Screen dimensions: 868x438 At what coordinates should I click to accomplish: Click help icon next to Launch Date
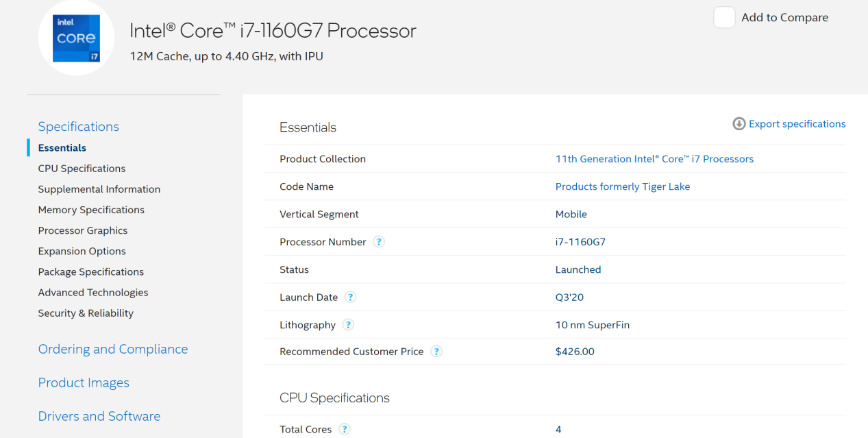pos(350,297)
